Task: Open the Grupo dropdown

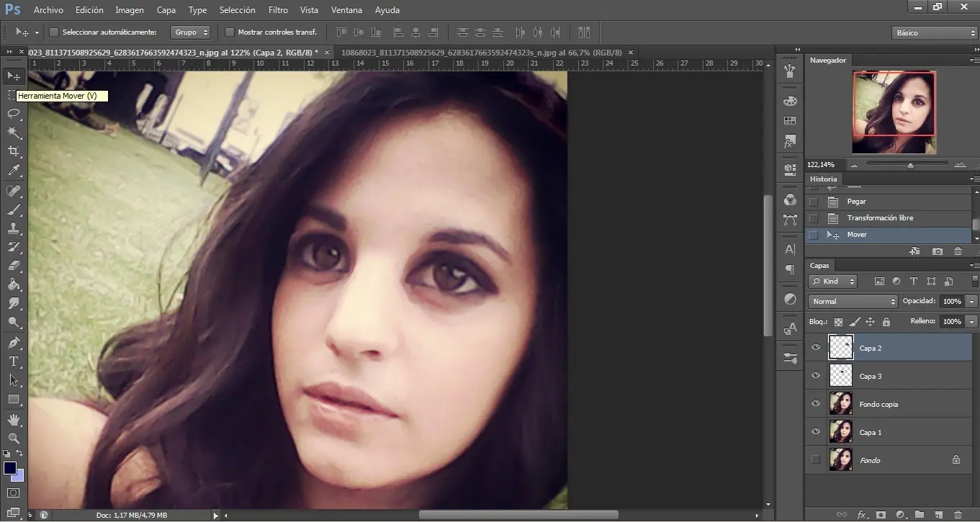Action: pos(191,32)
